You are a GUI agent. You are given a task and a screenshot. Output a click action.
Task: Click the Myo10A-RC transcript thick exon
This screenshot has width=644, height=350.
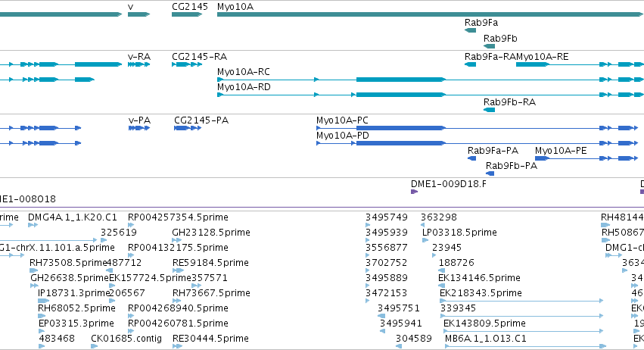click(x=401, y=80)
